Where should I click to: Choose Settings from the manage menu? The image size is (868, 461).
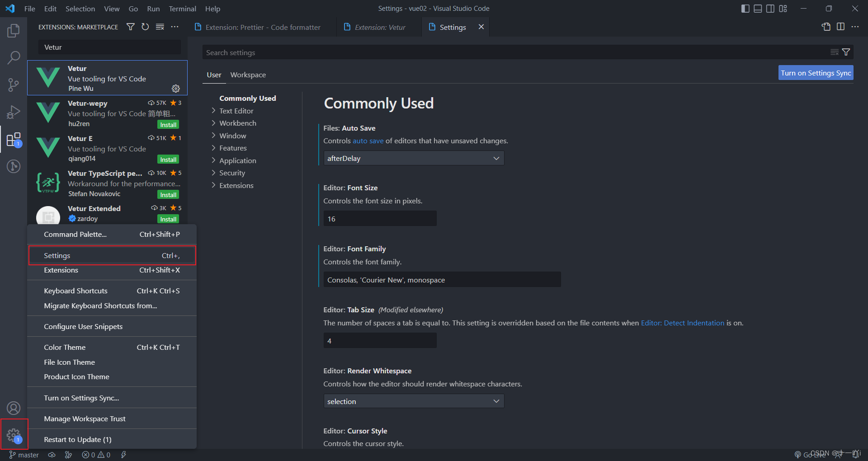coord(112,255)
